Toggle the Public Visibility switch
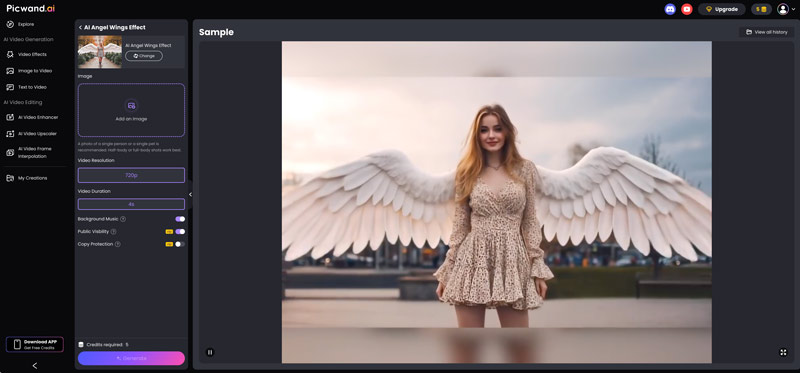Viewport: 800px width, 373px height. point(180,232)
